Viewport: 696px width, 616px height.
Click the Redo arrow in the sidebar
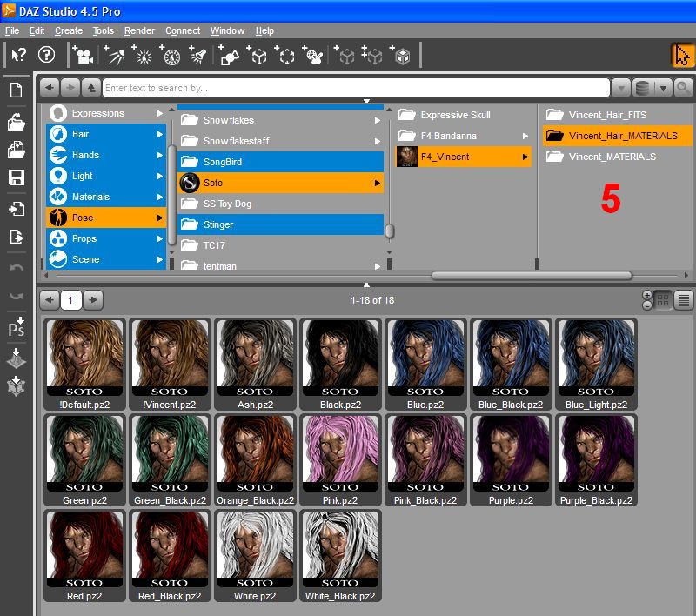click(17, 296)
